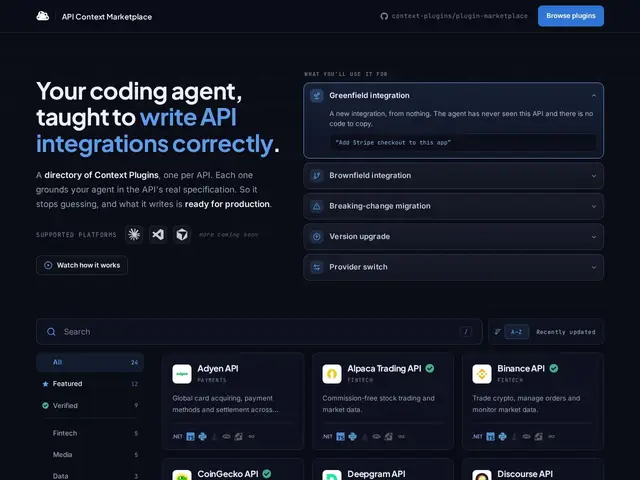Select the A-Z sort option
This screenshot has width=640, height=480.
516,332
